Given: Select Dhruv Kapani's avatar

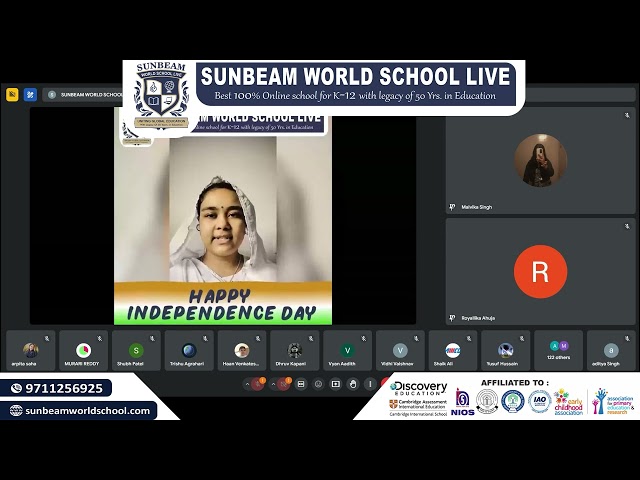Looking at the screenshot, I should pyautogui.click(x=294, y=350).
